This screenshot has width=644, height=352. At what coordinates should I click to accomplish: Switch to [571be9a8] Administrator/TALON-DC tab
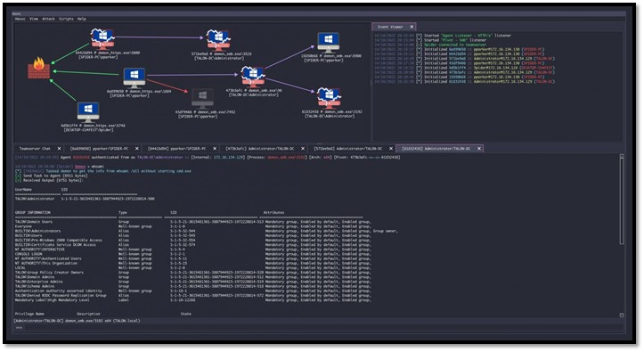coord(347,149)
